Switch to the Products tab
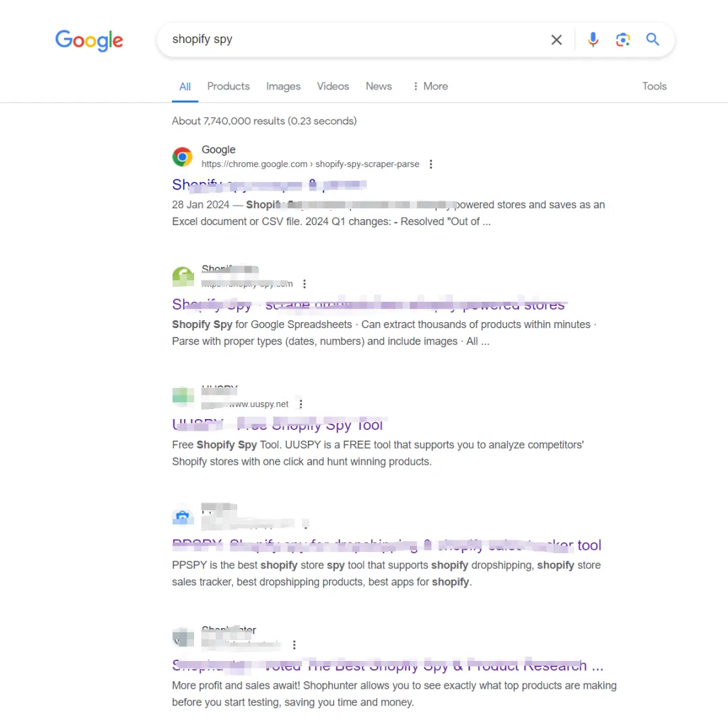This screenshot has width=728, height=725. (x=229, y=86)
